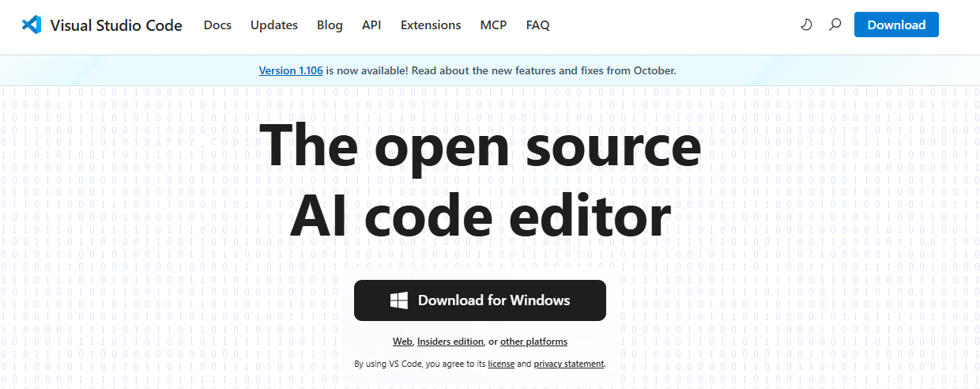980x389 pixels.
Task: Click the blue Download button
Action: coord(896,25)
